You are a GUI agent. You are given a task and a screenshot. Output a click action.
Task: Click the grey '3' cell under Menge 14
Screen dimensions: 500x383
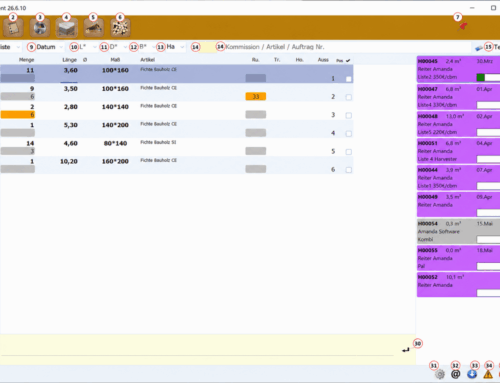point(18,151)
